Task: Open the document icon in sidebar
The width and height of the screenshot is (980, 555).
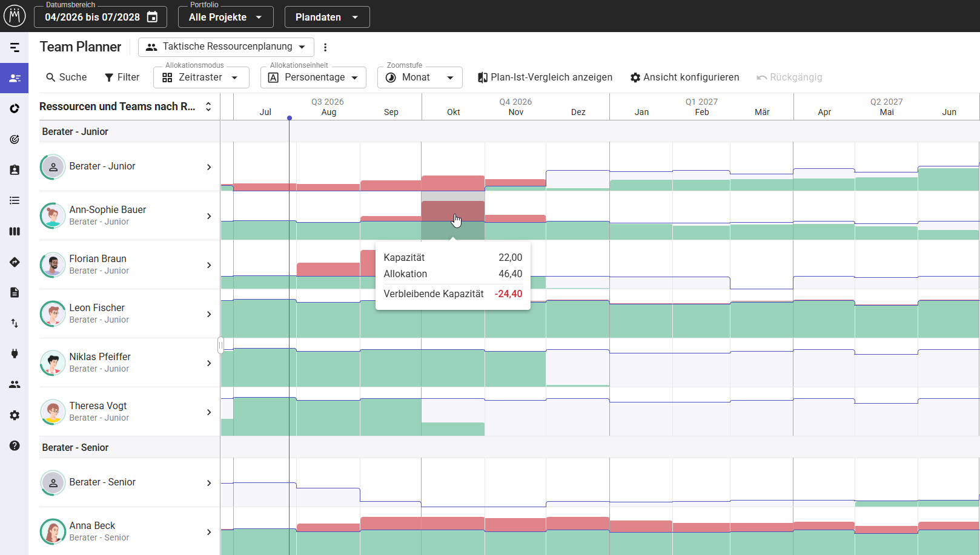Action: 15,292
